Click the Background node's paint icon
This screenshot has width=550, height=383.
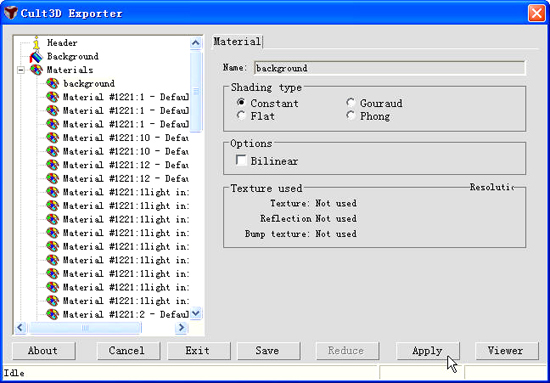(x=36, y=56)
